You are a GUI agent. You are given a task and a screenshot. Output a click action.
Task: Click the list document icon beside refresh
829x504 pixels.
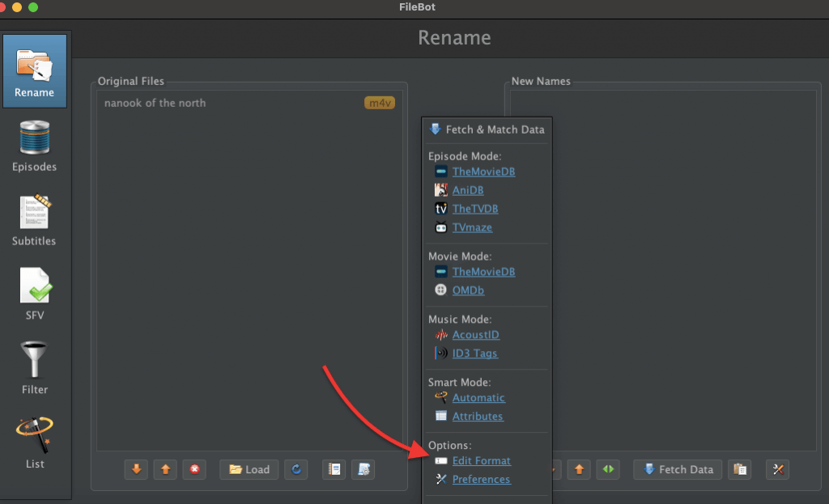(334, 469)
